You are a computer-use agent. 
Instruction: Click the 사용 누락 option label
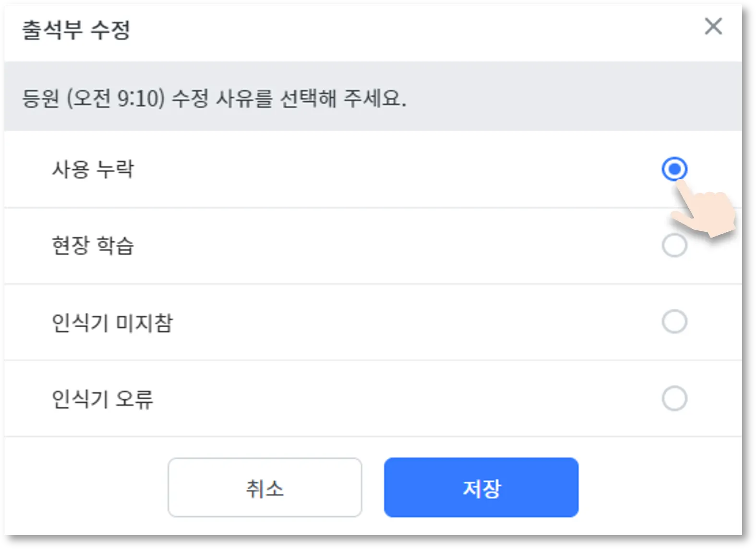click(93, 169)
